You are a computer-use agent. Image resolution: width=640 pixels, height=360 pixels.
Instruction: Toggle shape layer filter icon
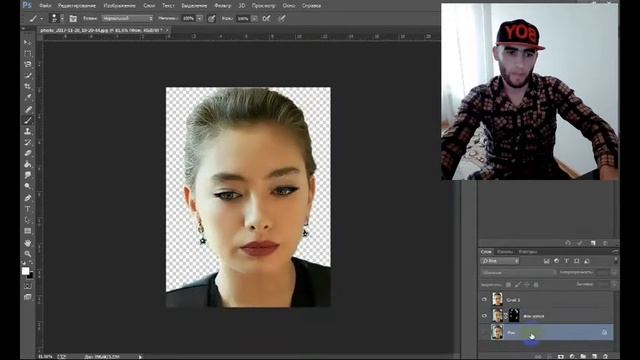click(576, 261)
